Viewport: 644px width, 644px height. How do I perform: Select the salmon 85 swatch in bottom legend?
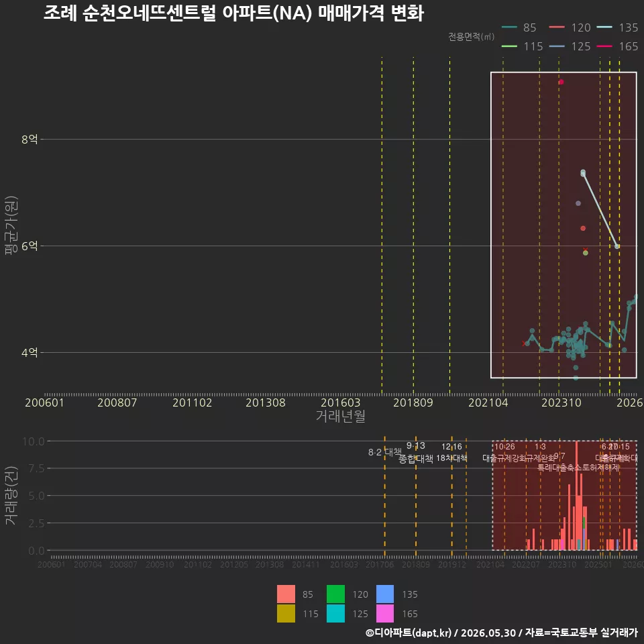point(286,594)
